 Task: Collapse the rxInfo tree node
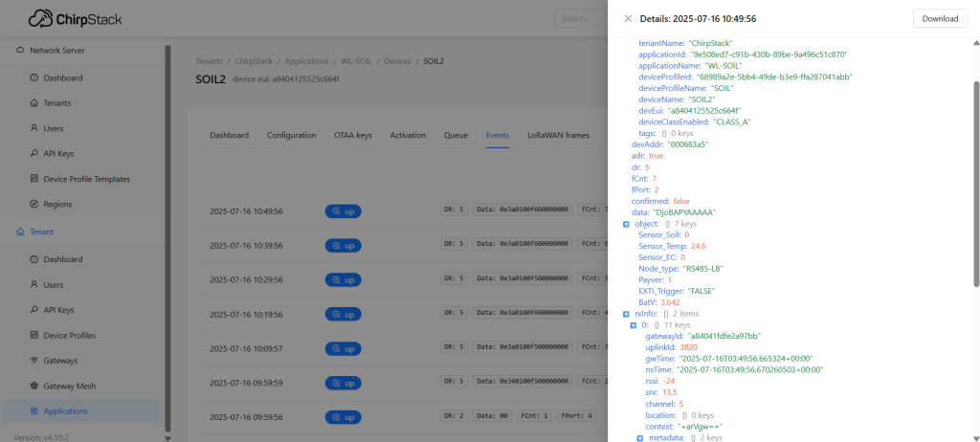(x=626, y=313)
